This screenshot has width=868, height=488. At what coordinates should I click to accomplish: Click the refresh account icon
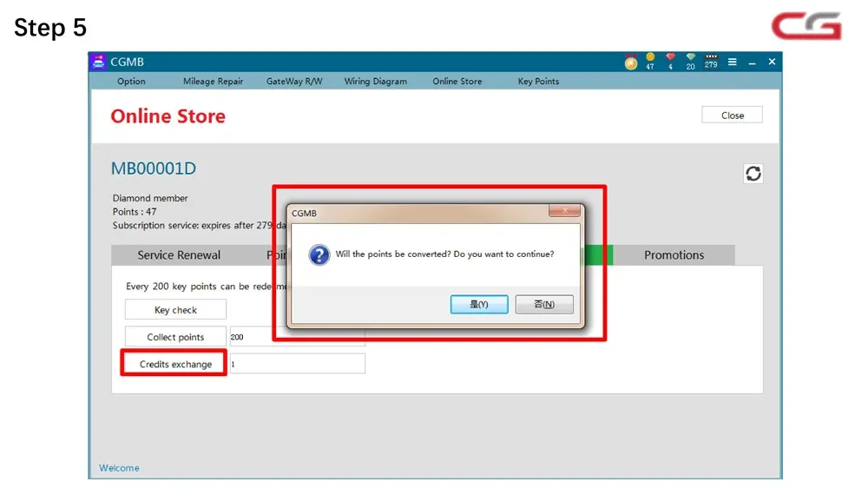click(753, 174)
